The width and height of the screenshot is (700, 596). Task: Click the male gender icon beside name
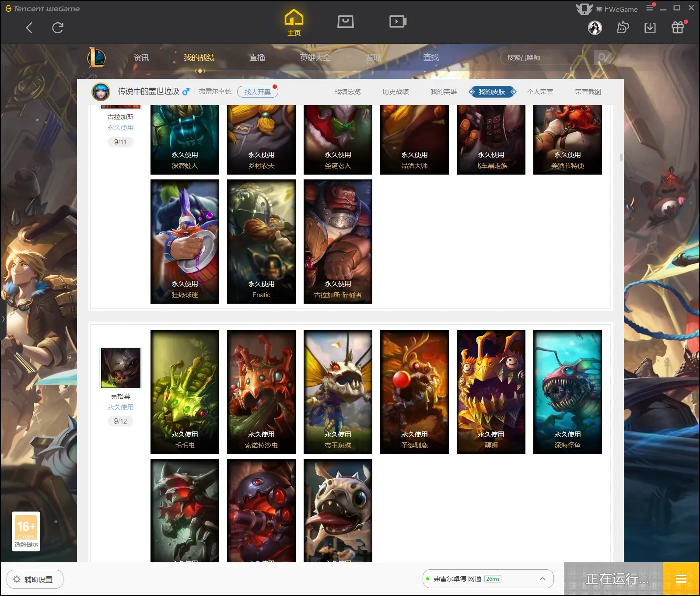click(186, 91)
